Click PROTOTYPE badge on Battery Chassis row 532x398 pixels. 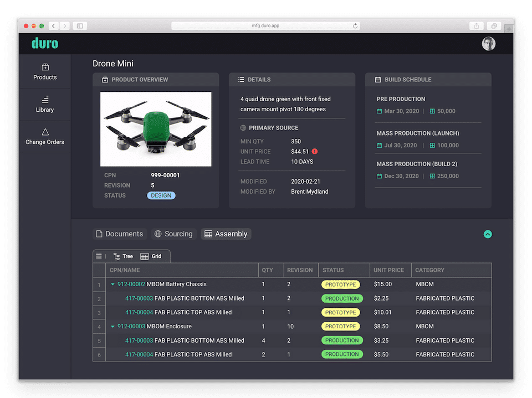coord(341,285)
